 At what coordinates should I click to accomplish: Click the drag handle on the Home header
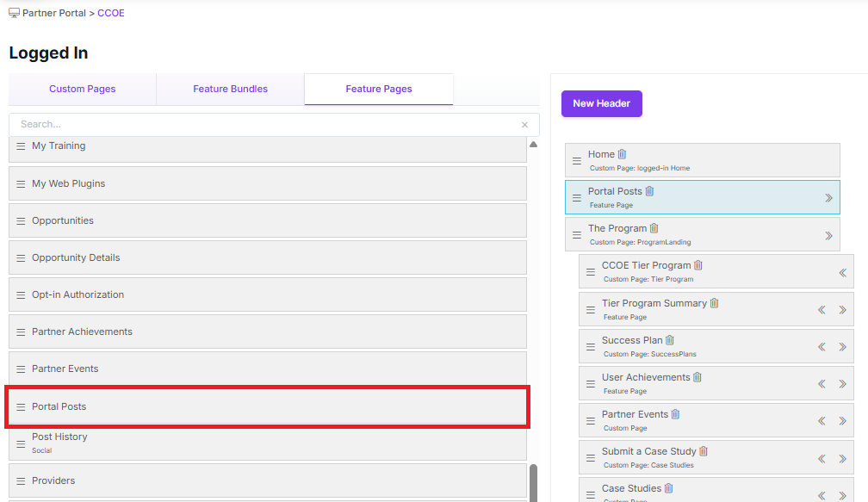point(575,160)
